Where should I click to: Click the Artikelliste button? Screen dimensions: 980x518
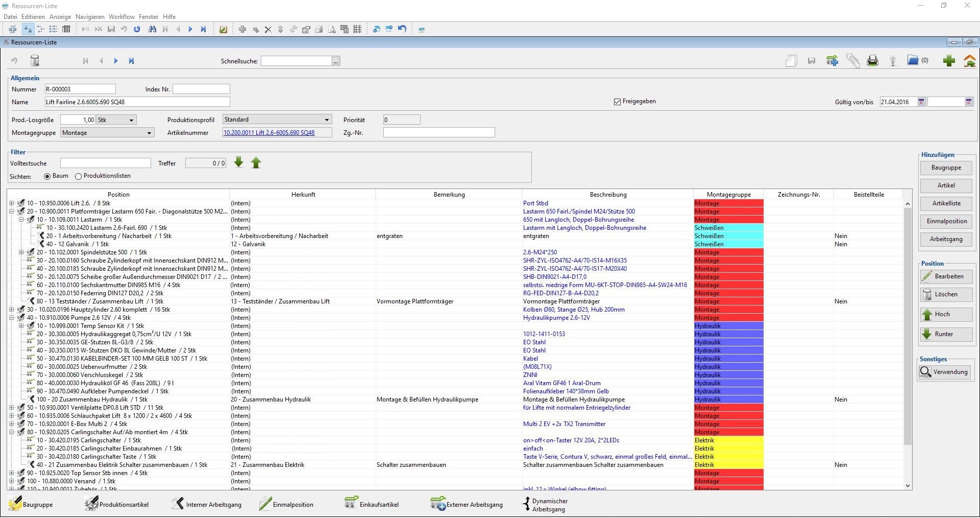pyautogui.click(x=946, y=203)
